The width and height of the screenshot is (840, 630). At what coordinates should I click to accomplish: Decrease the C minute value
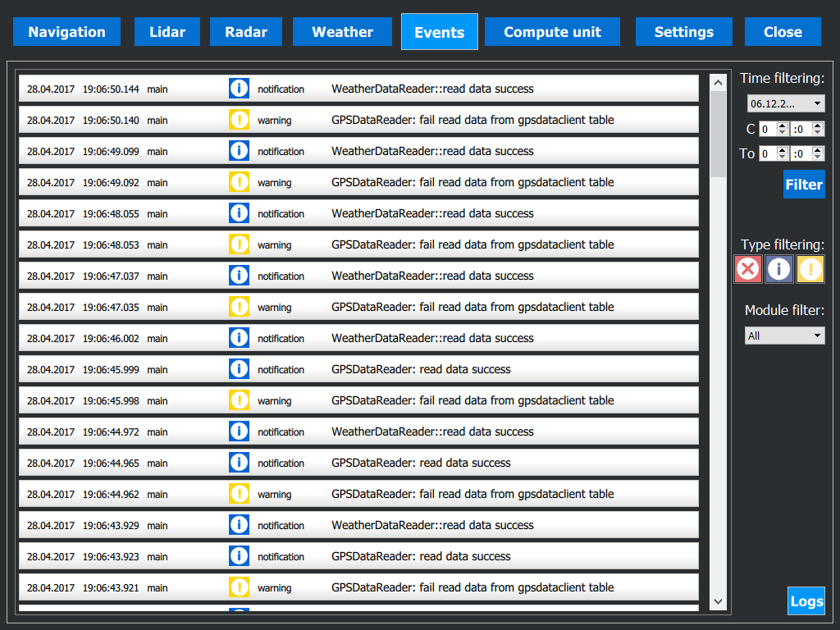click(x=818, y=132)
